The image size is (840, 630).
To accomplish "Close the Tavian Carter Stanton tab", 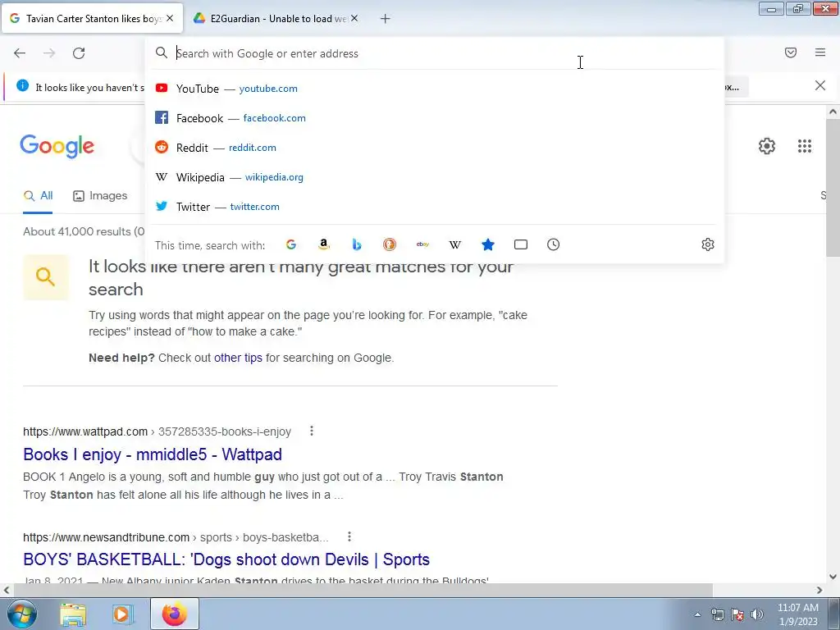I will 170,18.
